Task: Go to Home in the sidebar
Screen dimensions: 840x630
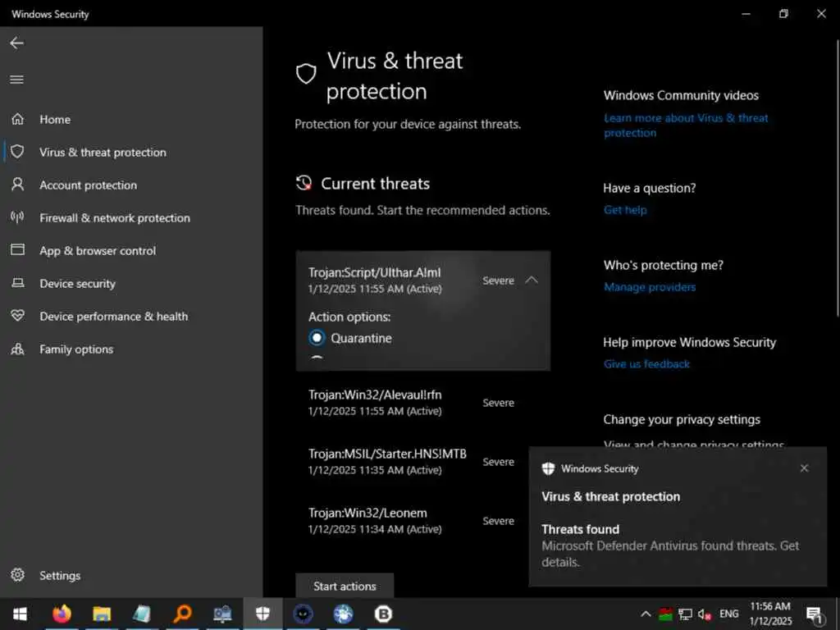Action: 55,119
